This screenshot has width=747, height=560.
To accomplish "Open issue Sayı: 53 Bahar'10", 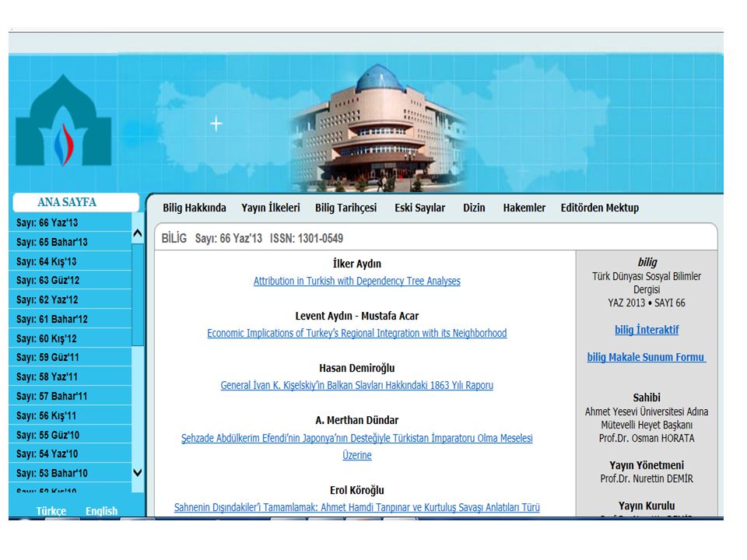I will 70,474.
